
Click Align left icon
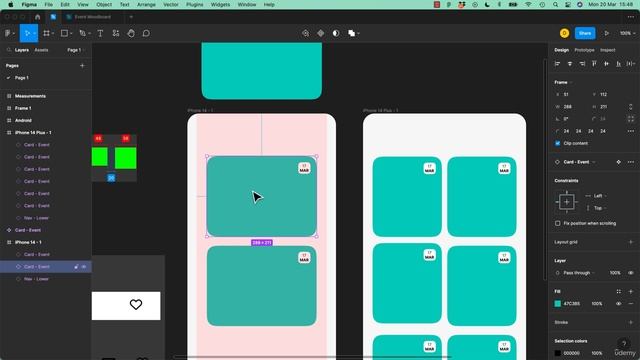pos(558,64)
